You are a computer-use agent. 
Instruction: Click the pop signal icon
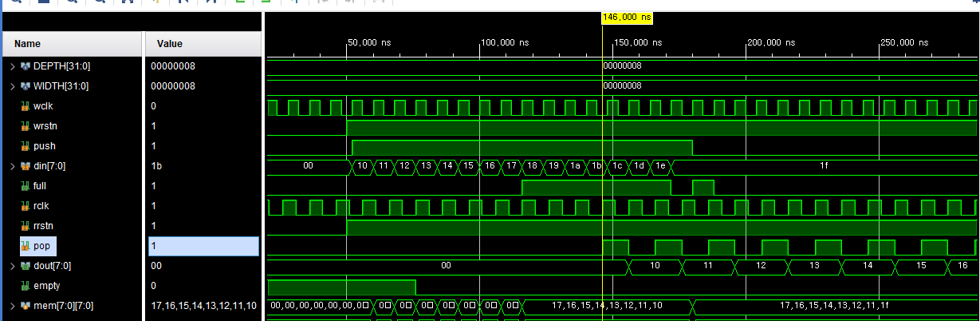click(x=26, y=246)
